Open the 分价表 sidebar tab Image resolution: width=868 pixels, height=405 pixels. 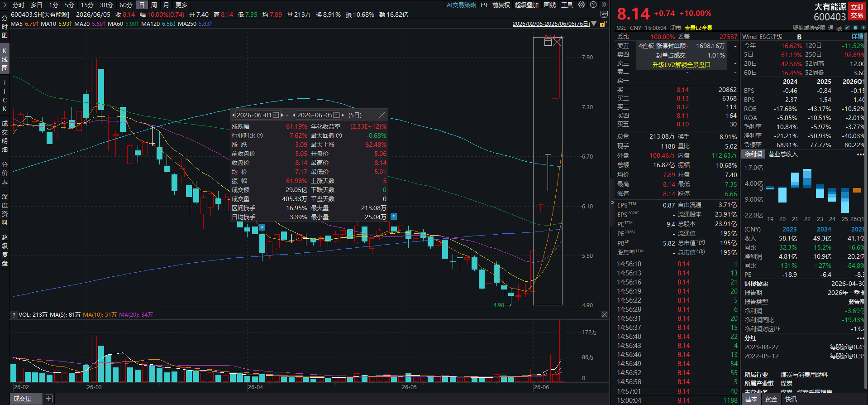tap(5, 173)
